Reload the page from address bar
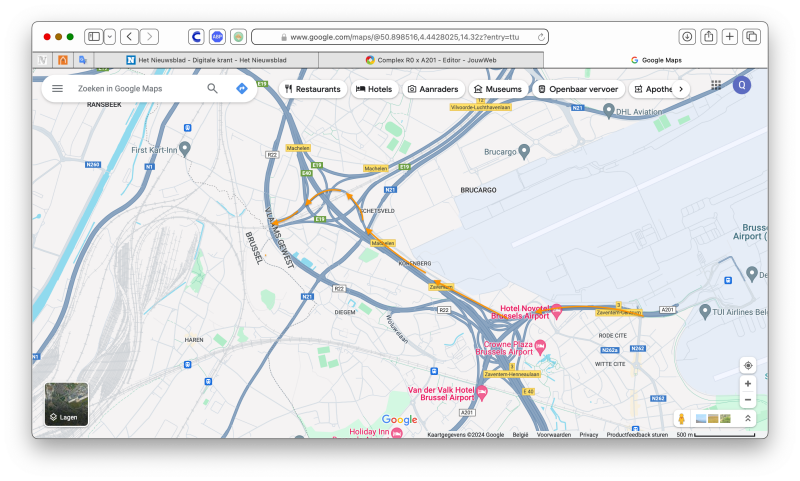Image resolution: width=800 pixels, height=481 pixels. pyautogui.click(x=541, y=37)
